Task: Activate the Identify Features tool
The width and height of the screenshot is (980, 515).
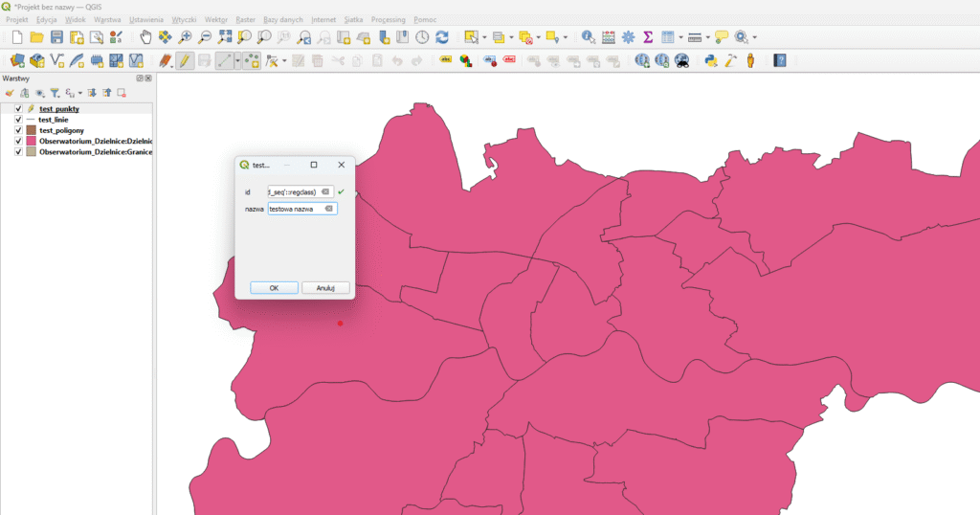Action: point(588,37)
